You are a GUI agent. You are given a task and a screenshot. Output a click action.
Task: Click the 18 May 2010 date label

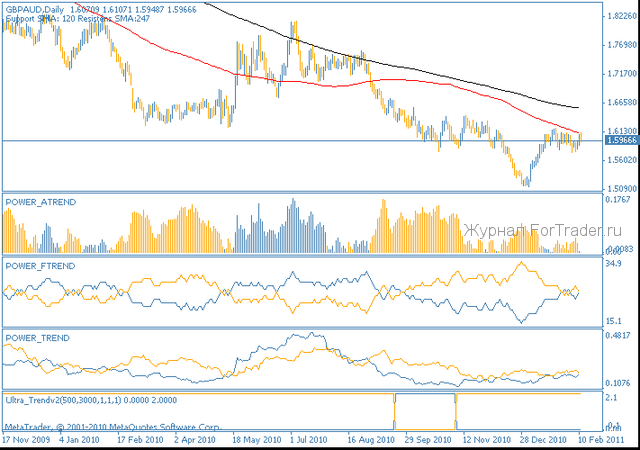click(257, 440)
